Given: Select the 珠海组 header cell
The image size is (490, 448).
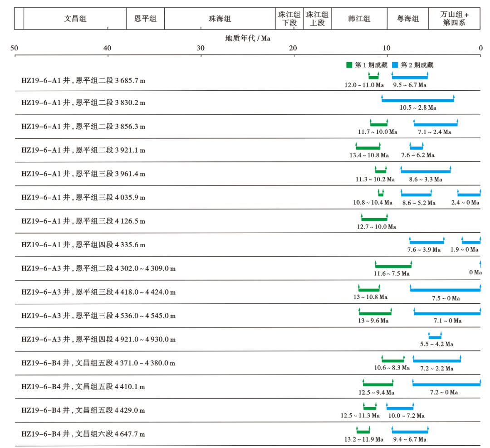Looking at the screenshot, I should coord(220,19).
